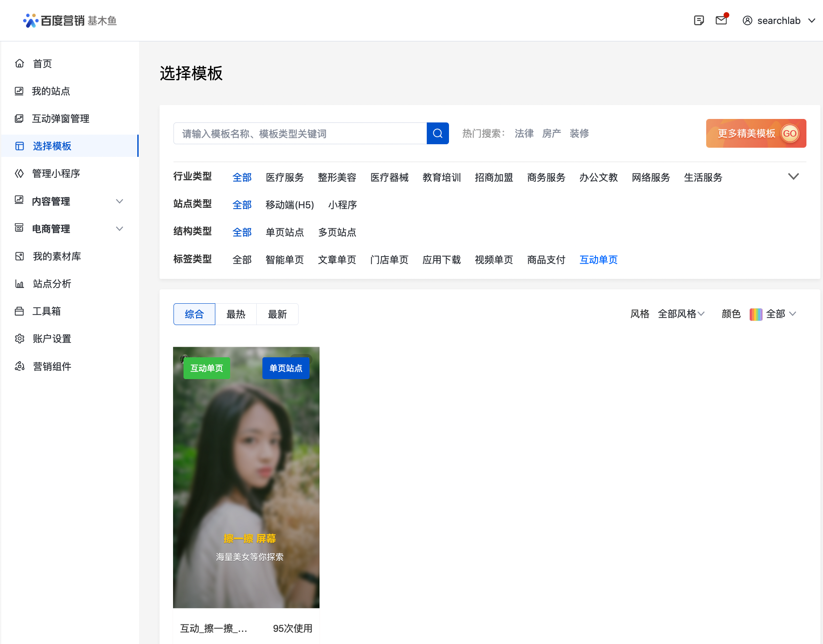Open the rainbow color swatch filter
The width and height of the screenshot is (823, 644).
[756, 314]
